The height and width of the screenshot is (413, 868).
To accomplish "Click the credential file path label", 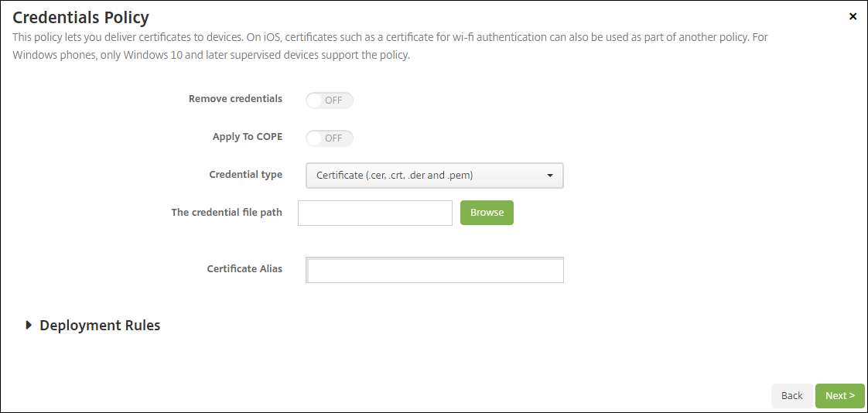I will (227, 212).
